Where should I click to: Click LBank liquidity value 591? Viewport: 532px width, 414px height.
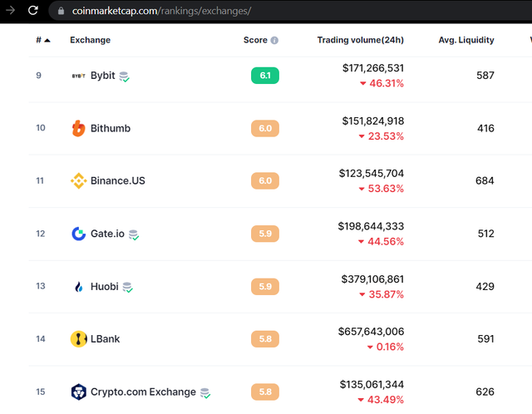(x=485, y=339)
